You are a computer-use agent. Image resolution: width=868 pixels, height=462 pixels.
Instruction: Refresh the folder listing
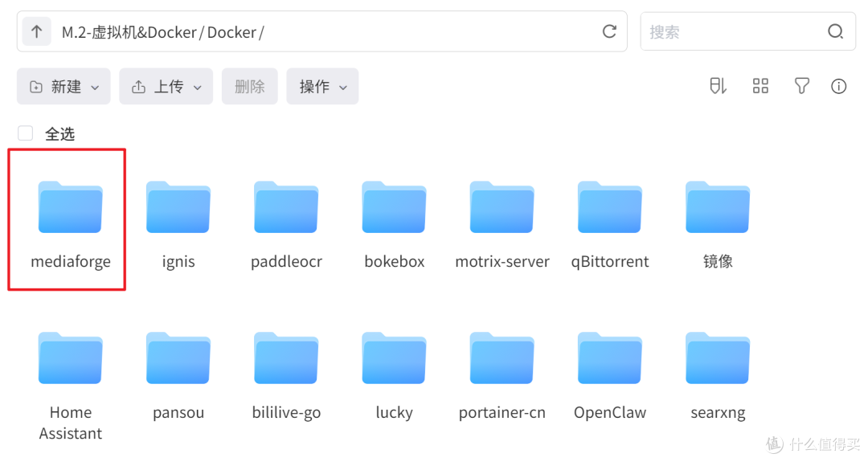coord(609,31)
